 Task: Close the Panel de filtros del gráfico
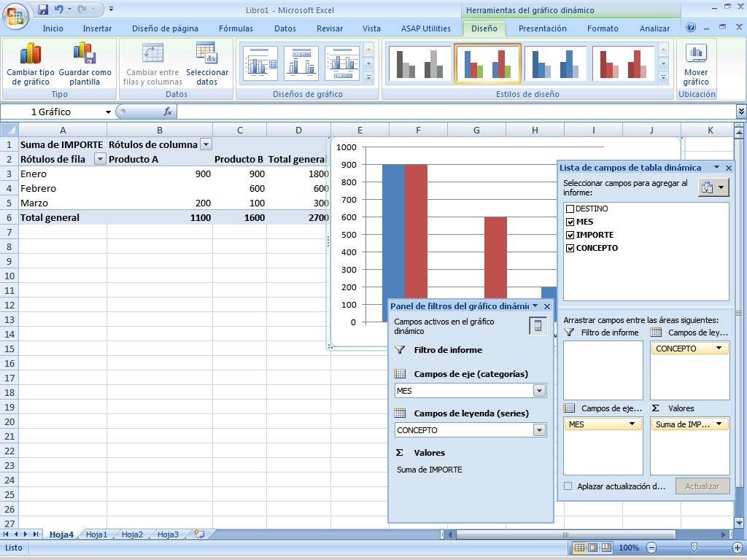(547, 306)
